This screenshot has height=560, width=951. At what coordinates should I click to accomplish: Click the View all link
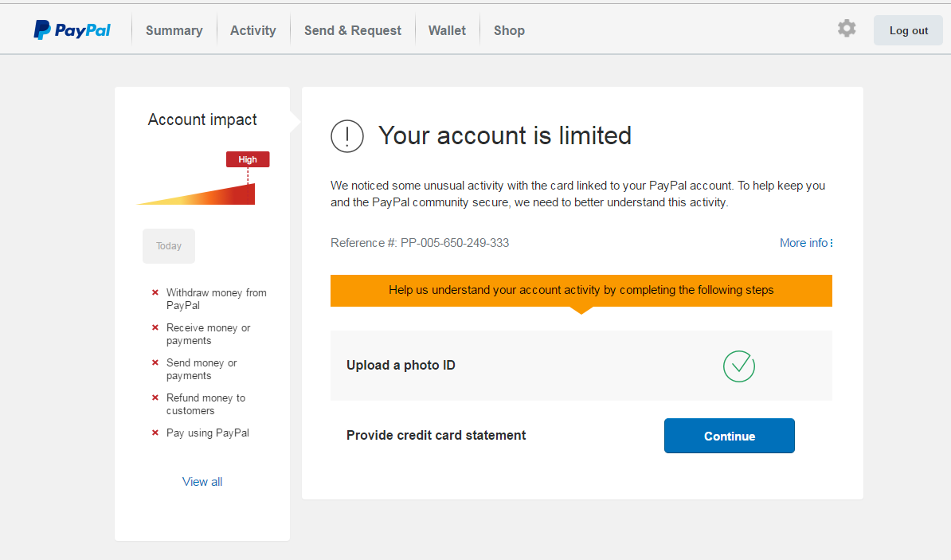202,482
